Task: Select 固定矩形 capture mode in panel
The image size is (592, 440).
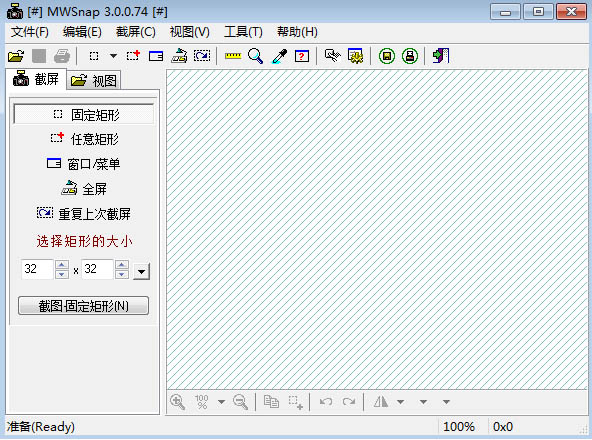Action: (x=84, y=114)
